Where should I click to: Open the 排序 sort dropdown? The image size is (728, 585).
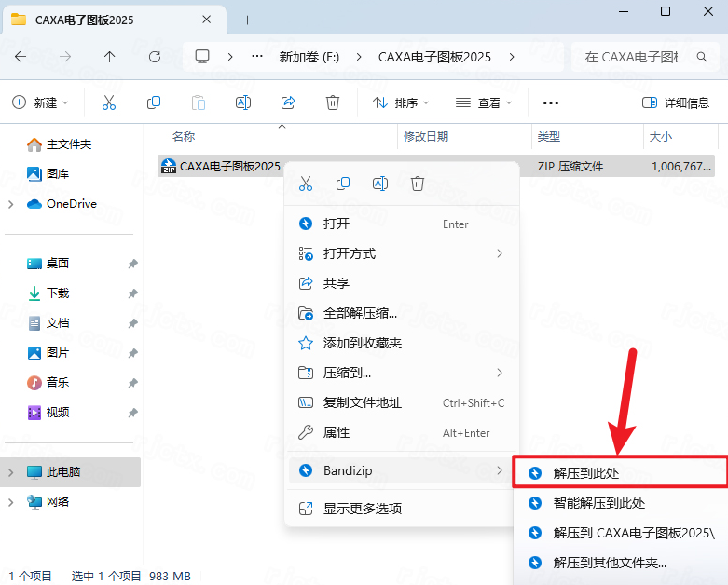click(x=401, y=102)
